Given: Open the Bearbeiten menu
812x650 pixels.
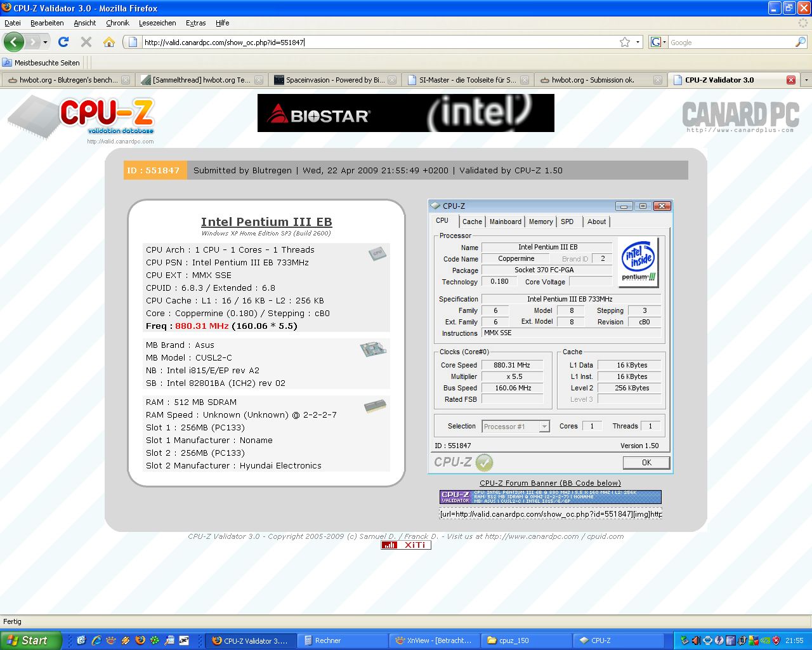Looking at the screenshot, I should [47, 23].
